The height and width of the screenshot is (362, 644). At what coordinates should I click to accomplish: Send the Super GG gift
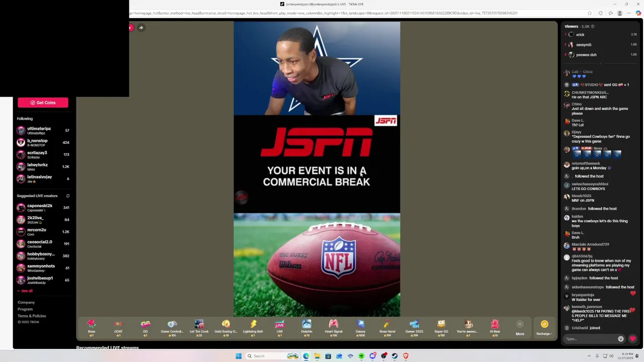[441, 327]
